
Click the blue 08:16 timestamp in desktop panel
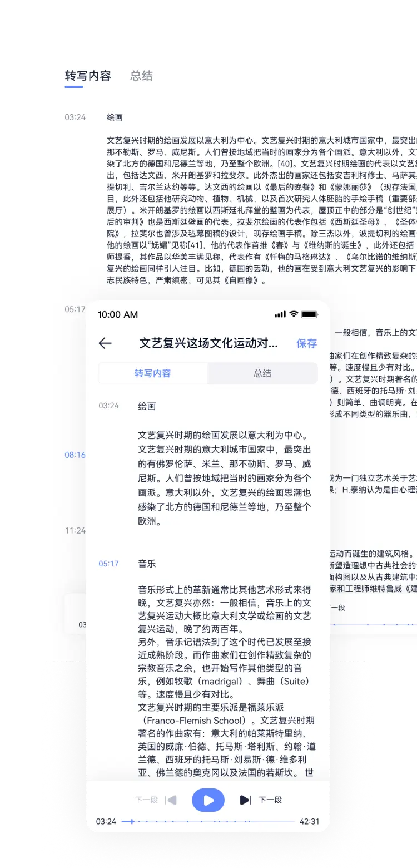click(75, 455)
